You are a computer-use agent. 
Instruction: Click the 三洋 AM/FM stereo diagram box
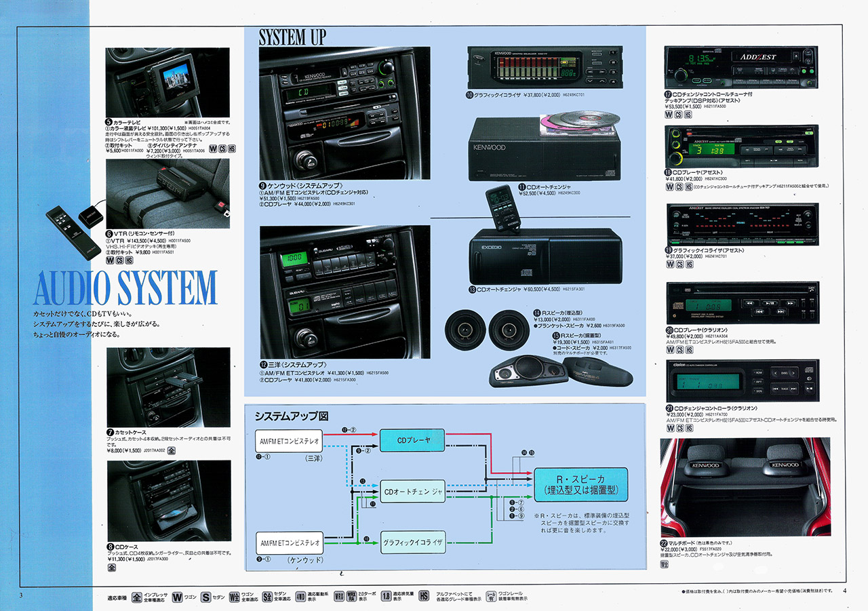tap(290, 441)
